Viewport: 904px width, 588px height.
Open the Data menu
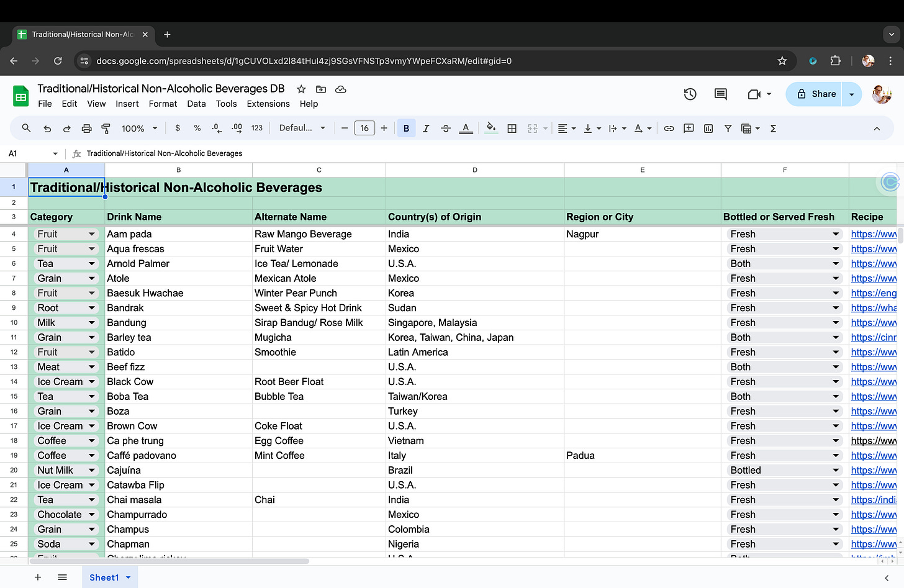click(196, 104)
